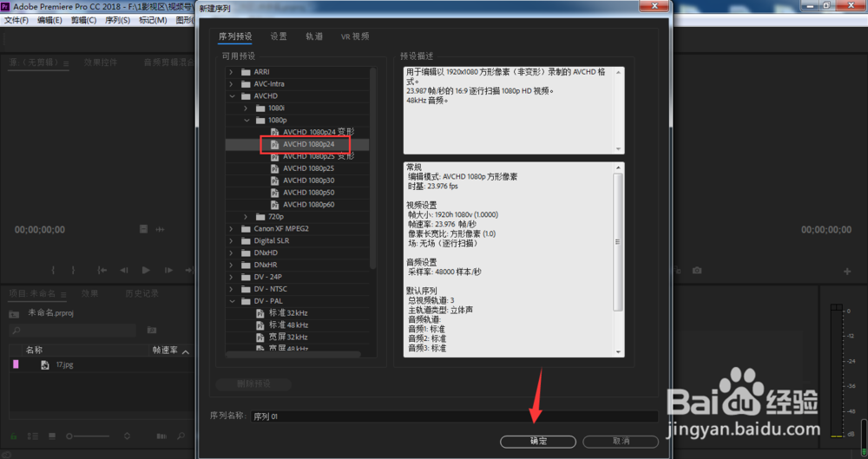This screenshot has width=868, height=459.
Task: Select DV-PAL 标准 32kHz preset
Action: click(x=288, y=313)
